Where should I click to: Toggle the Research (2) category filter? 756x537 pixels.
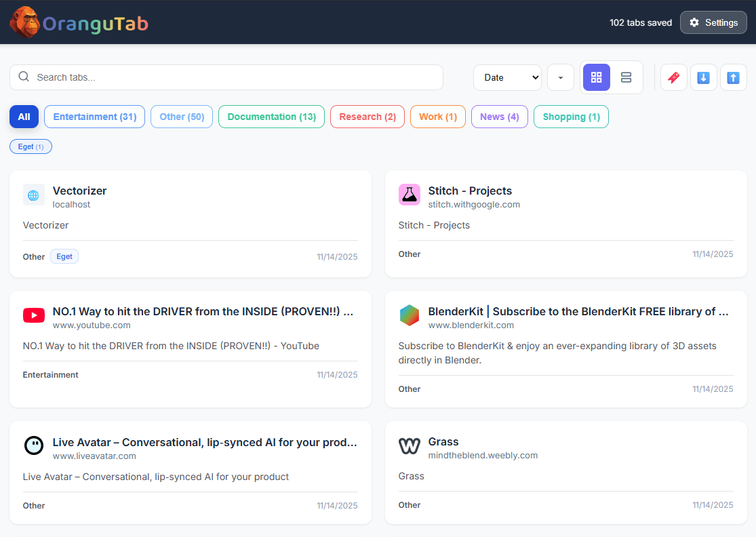367,117
